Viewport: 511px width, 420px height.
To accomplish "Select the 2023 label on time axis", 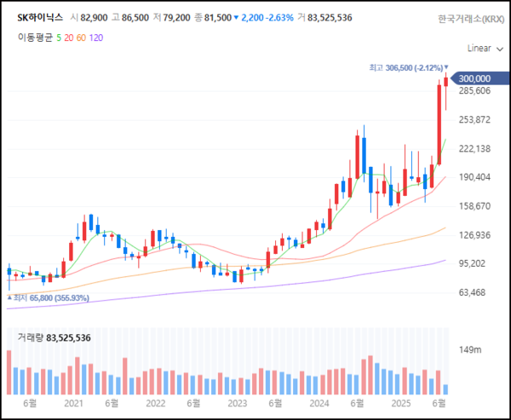I will click(x=237, y=404).
